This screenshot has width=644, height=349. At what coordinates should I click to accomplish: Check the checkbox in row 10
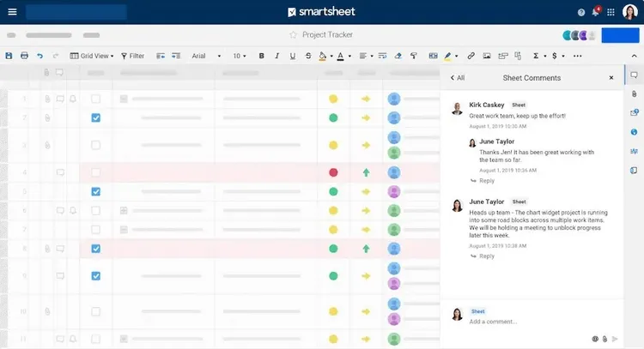pos(95,311)
